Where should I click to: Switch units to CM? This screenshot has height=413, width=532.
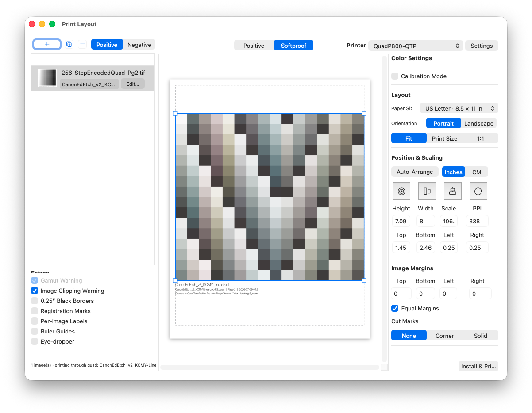tap(477, 172)
